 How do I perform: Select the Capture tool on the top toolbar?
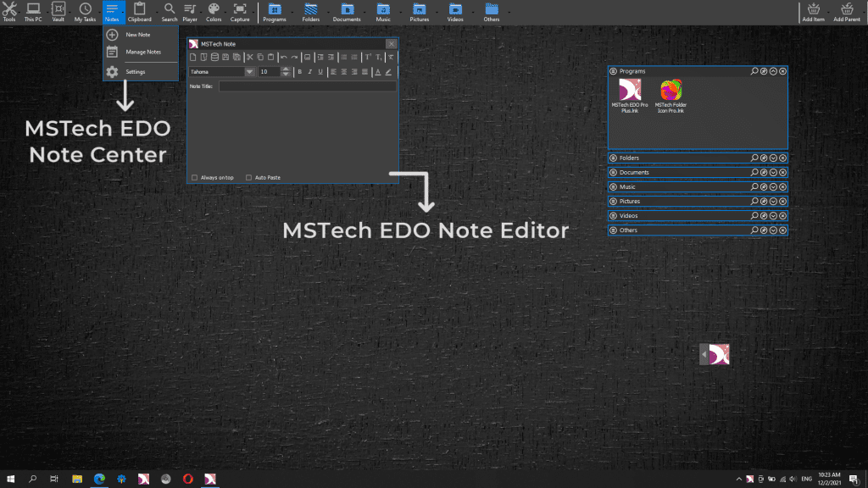240,10
